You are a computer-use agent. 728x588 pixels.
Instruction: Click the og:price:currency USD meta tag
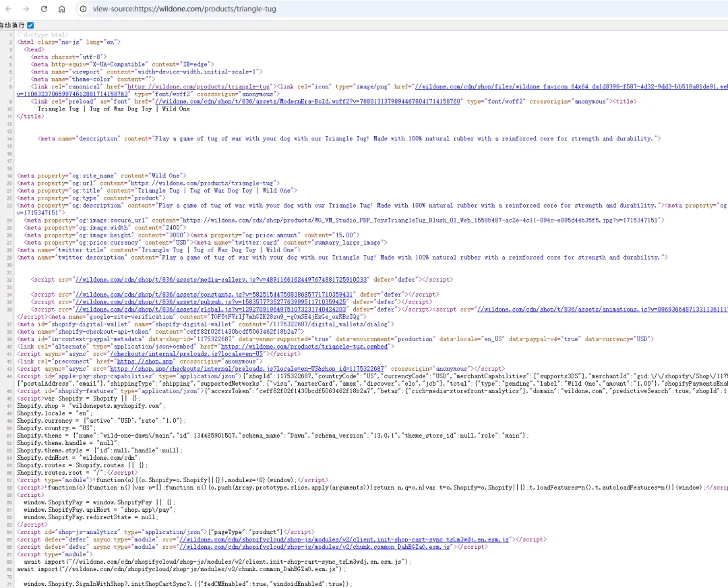[109, 243]
